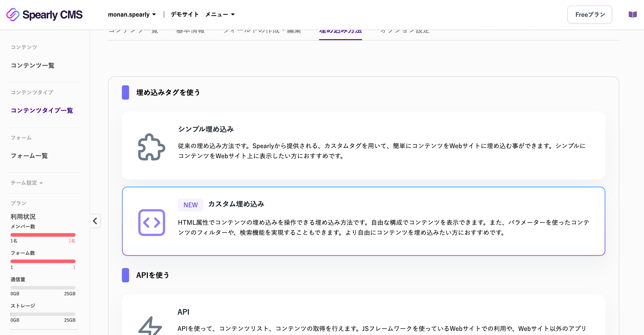Click the Freeプラン button
Viewport: 644px width, 335px height.
click(590, 15)
